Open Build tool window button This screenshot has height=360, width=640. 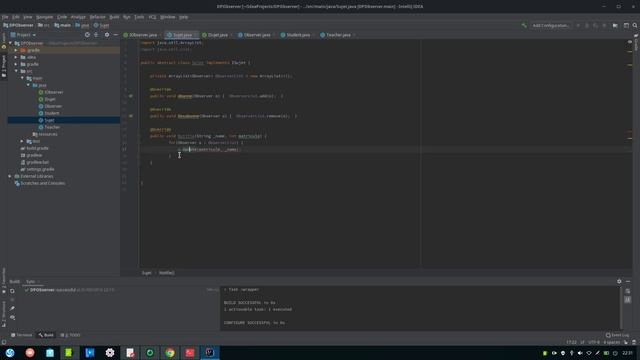point(46,335)
